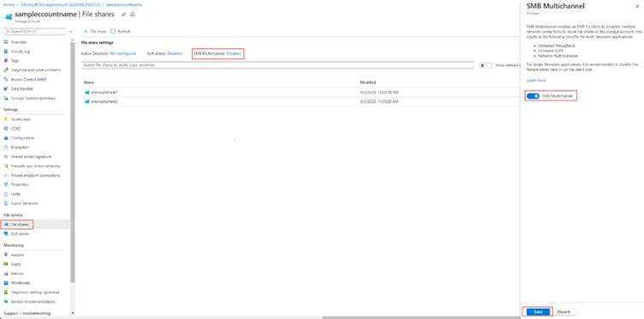Click the Private endpoint connections icon
Image resolution: width=644 pixels, height=319 pixels.
point(6,175)
